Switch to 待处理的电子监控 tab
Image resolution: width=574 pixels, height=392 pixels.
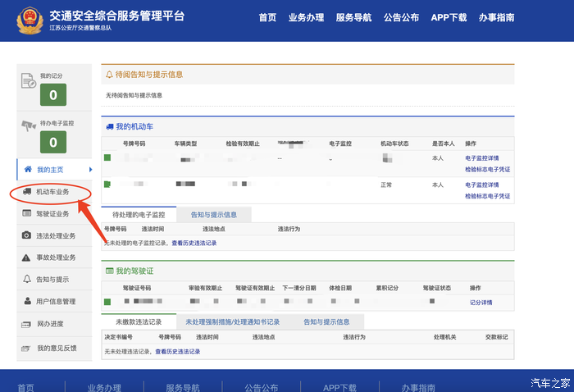tap(139, 214)
